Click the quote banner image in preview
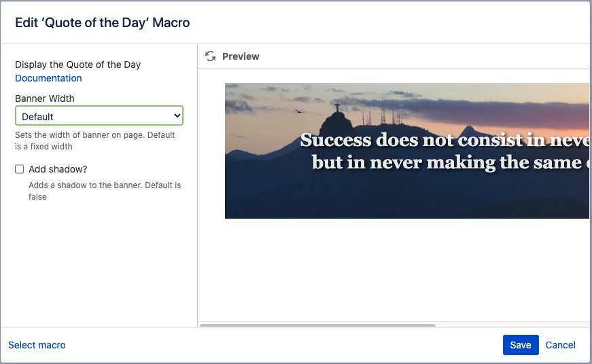Viewport: 592px width, 364px height. click(x=406, y=197)
